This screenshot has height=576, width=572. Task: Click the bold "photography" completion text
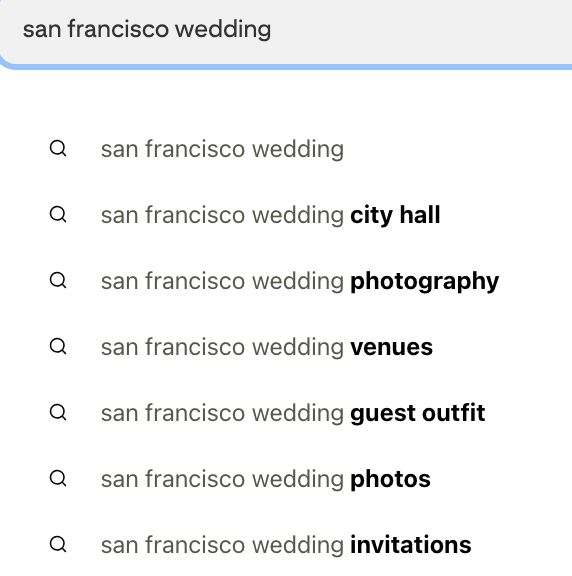click(425, 282)
